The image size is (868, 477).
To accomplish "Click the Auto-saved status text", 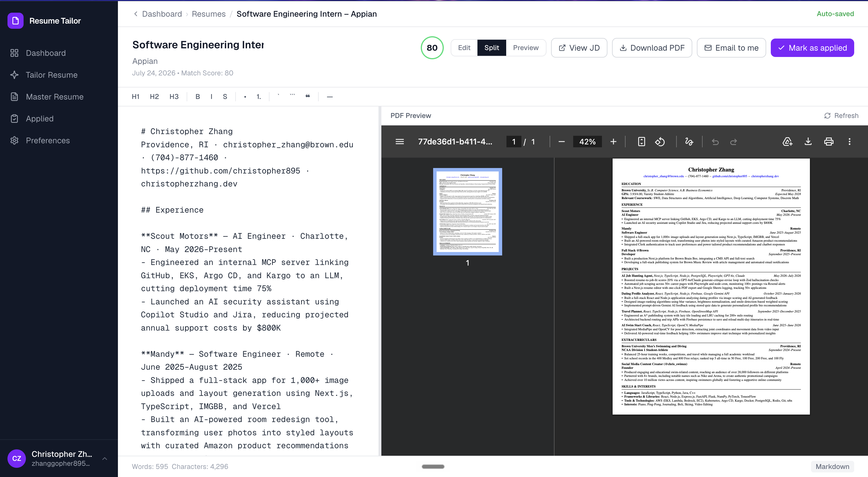I will pos(835,14).
